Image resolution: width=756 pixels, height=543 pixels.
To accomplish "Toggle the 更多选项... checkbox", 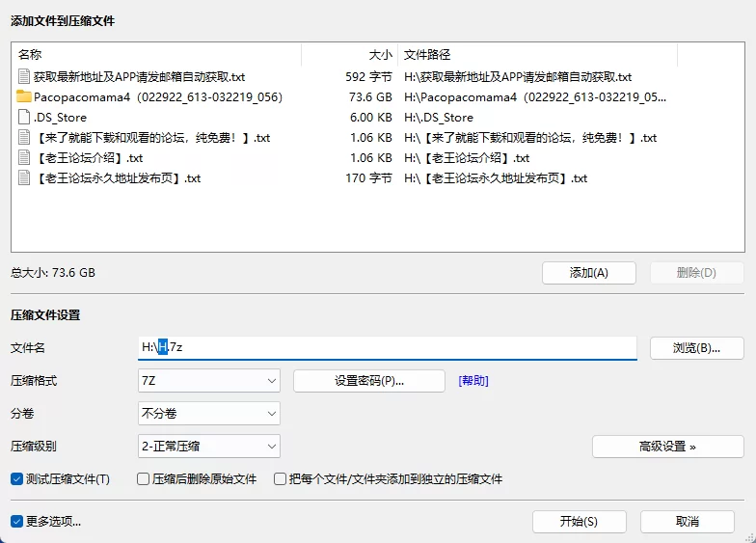I will coord(17,521).
